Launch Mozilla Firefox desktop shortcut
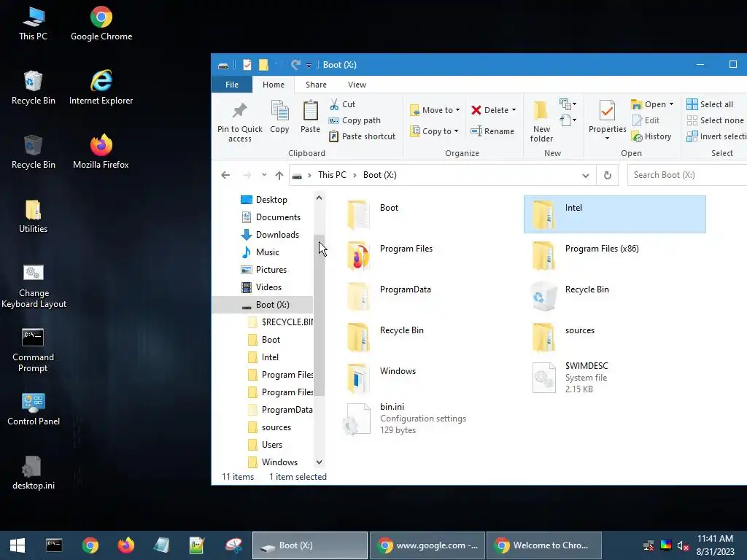The image size is (747, 560). pyautogui.click(x=101, y=152)
